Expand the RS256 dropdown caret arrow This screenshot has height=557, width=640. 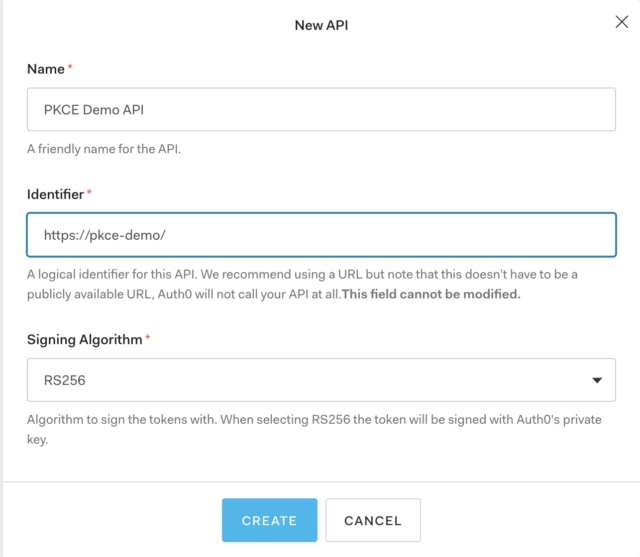point(597,380)
